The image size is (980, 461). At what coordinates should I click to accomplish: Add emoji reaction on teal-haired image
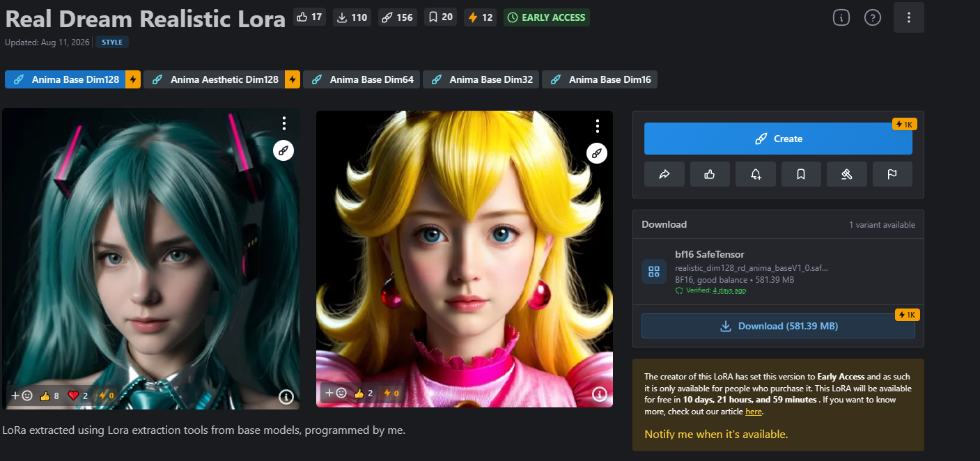(22, 396)
